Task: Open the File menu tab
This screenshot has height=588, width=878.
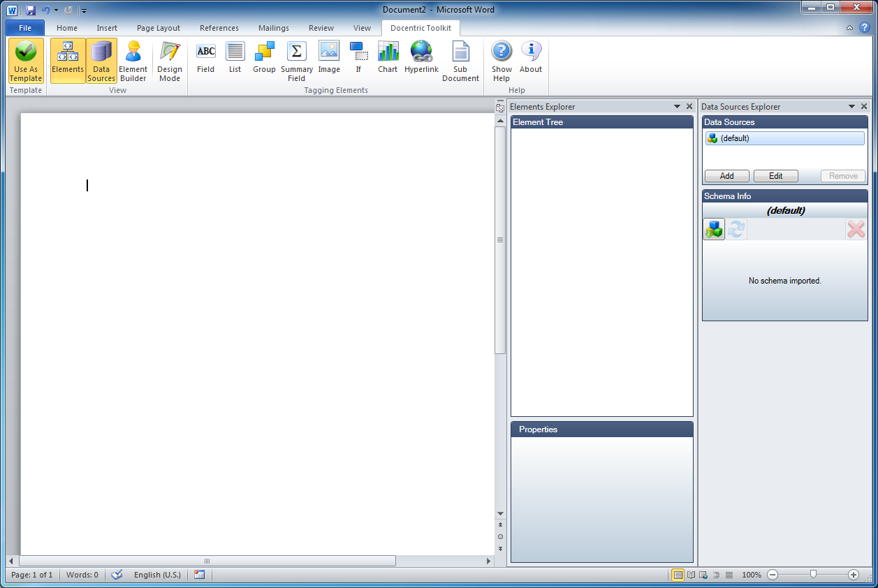Action: 25,28
